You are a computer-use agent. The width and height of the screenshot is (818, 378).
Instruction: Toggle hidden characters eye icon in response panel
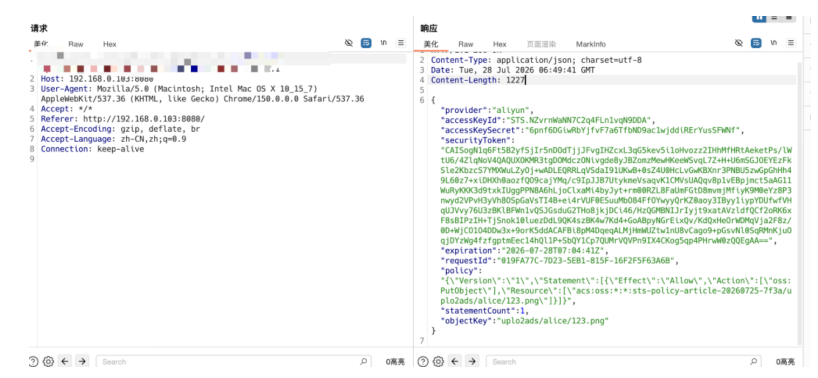point(739,43)
